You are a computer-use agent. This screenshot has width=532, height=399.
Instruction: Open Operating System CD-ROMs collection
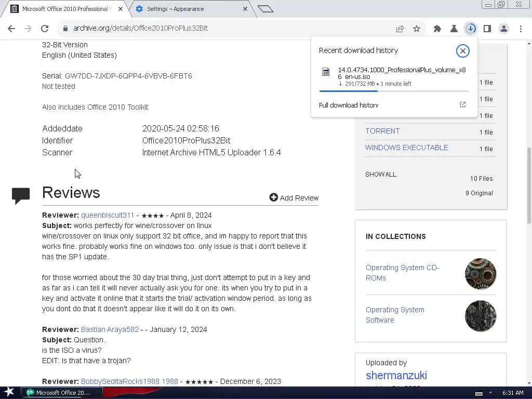402,273
